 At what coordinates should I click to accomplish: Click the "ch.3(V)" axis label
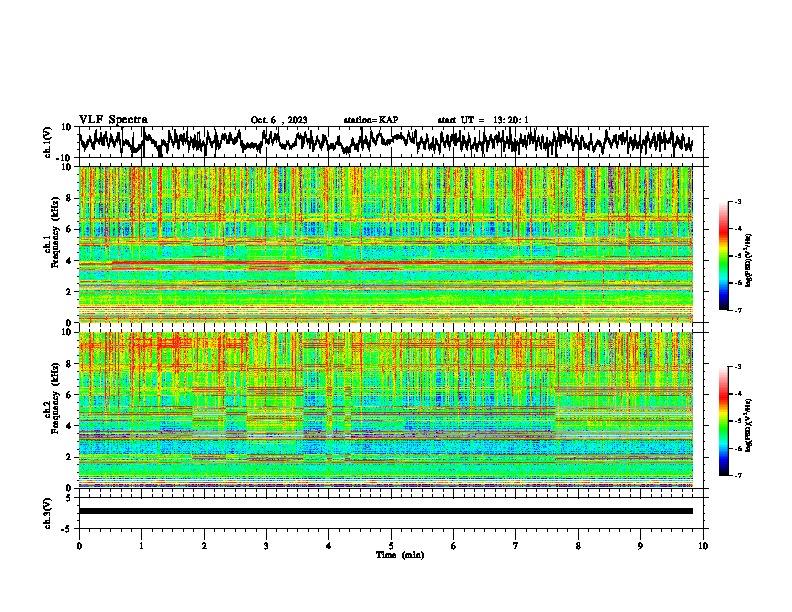pyautogui.click(x=48, y=514)
